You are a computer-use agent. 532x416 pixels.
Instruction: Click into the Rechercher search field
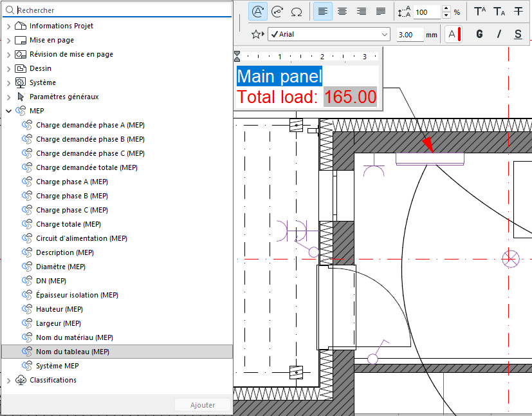pyautogui.click(x=117, y=10)
